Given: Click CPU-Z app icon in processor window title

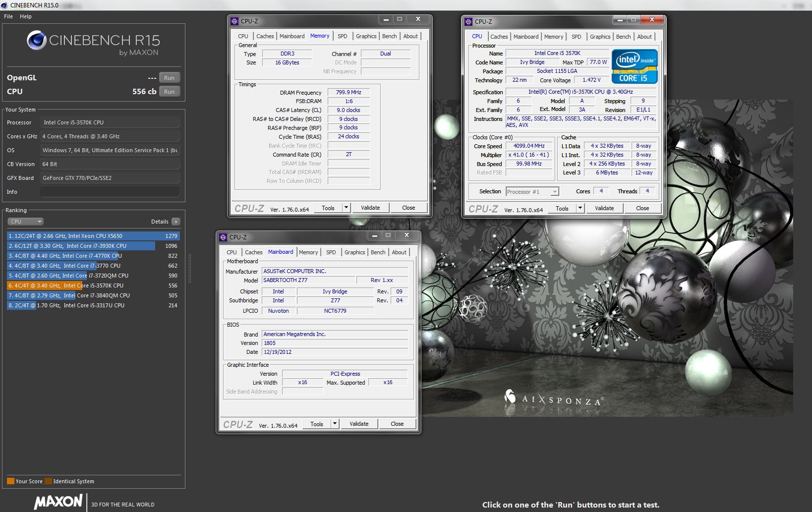Looking at the screenshot, I should point(468,22).
